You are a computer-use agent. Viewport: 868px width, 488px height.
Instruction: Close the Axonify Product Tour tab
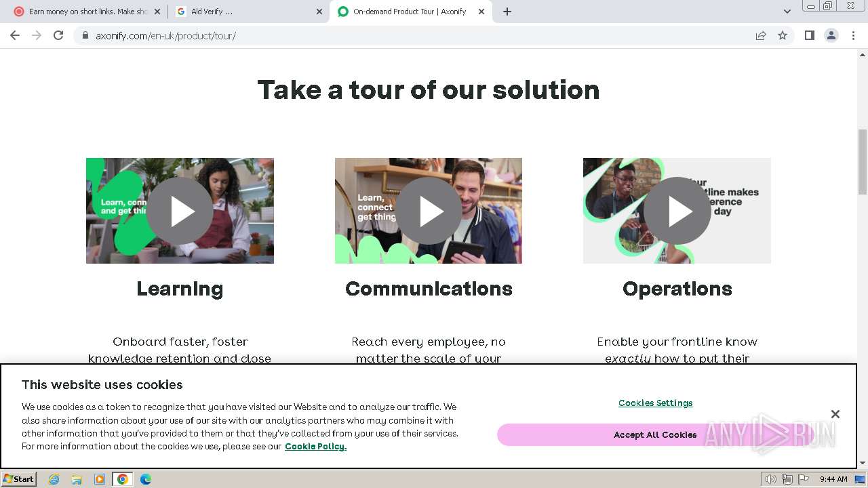coord(481,12)
